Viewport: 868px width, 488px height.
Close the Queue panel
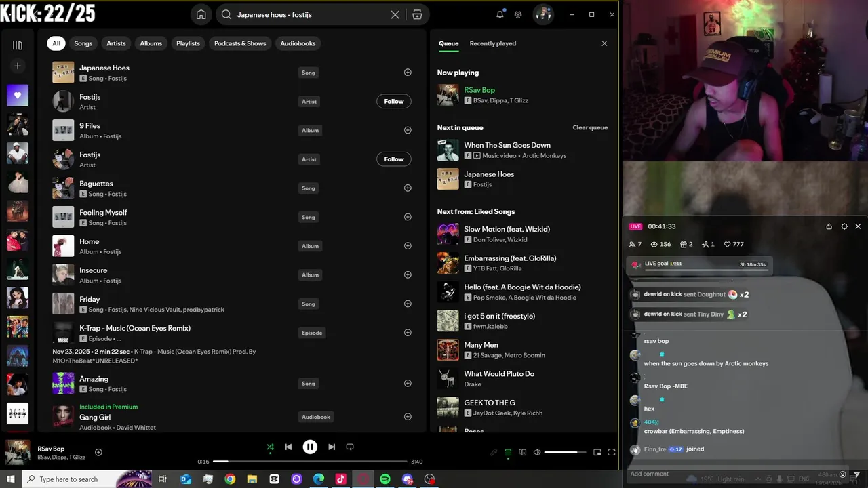(x=604, y=43)
